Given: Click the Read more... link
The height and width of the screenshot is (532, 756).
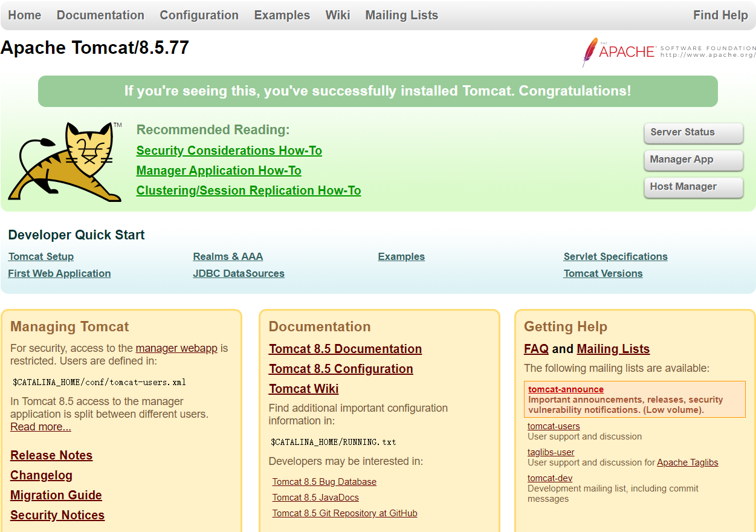Looking at the screenshot, I should pyautogui.click(x=40, y=427).
